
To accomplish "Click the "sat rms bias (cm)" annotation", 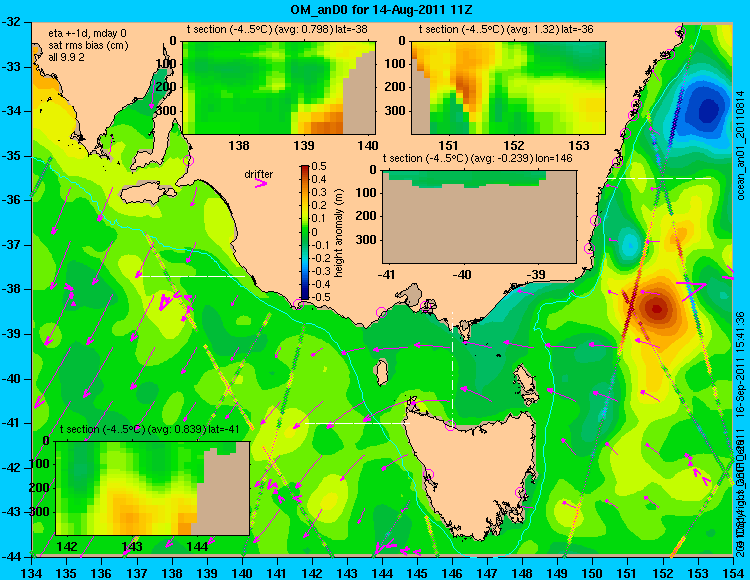I will click(x=88, y=46).
